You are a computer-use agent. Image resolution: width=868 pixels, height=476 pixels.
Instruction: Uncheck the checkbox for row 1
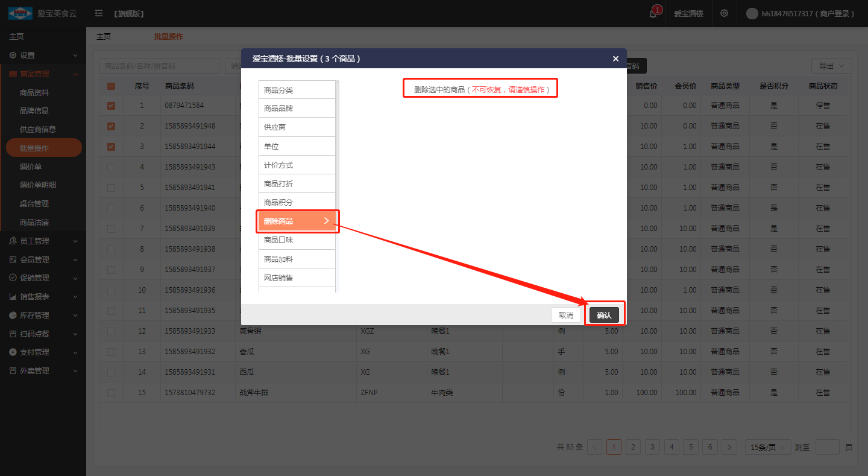click(x=111, y=106)
